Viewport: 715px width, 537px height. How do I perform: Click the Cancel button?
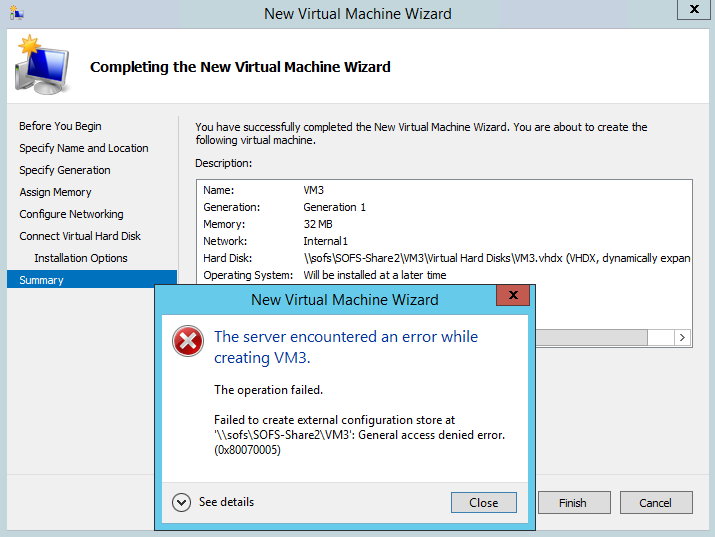point(656,502)
